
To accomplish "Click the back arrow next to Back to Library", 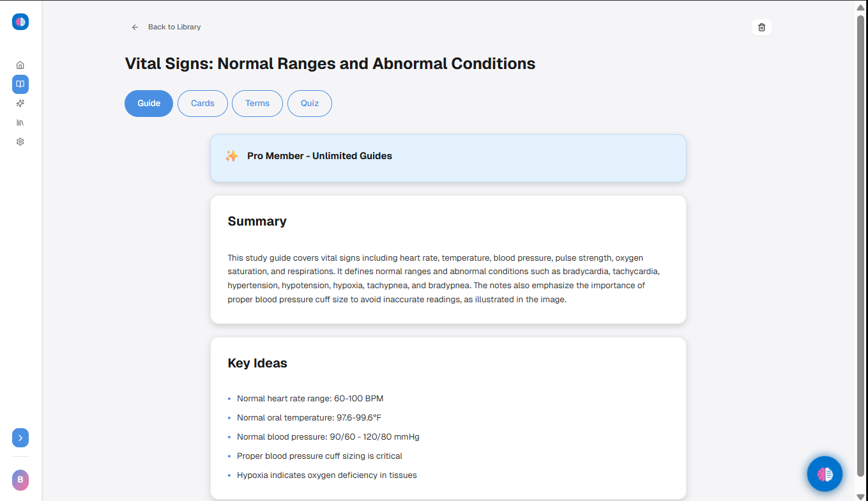I will click(x=135, y=27).
